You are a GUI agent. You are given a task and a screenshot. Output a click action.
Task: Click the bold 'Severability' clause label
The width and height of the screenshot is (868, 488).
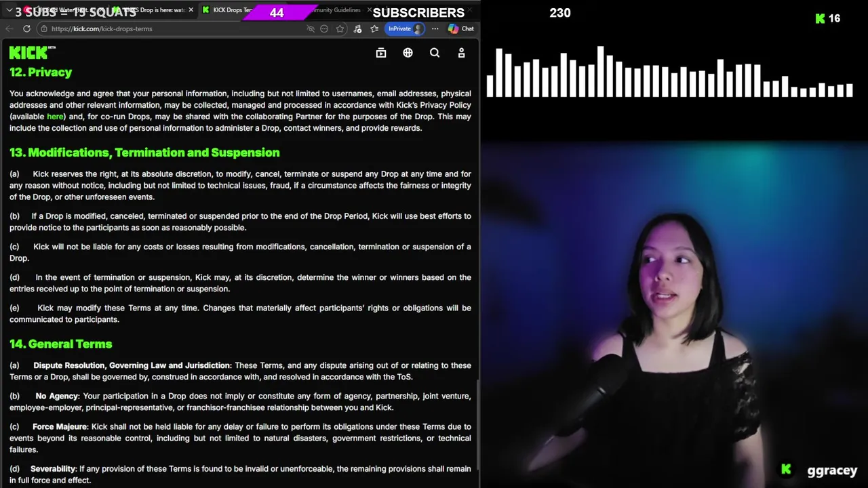[x=53, y=468]
